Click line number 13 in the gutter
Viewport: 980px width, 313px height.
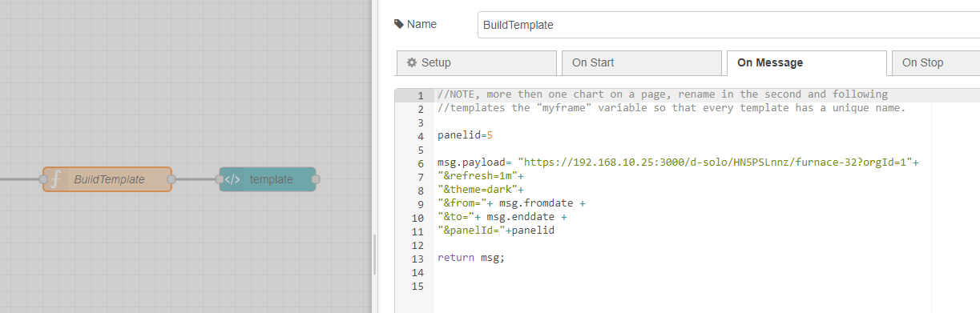417,259
